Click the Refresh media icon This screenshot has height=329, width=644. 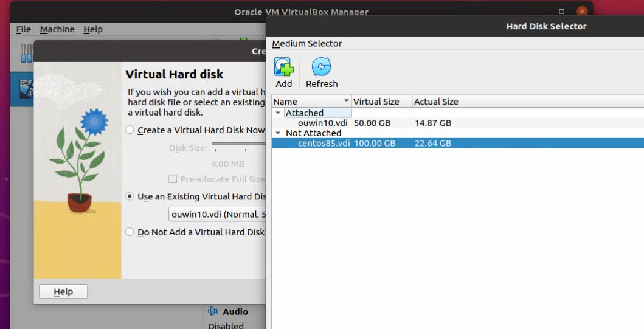tap(321, 68)
